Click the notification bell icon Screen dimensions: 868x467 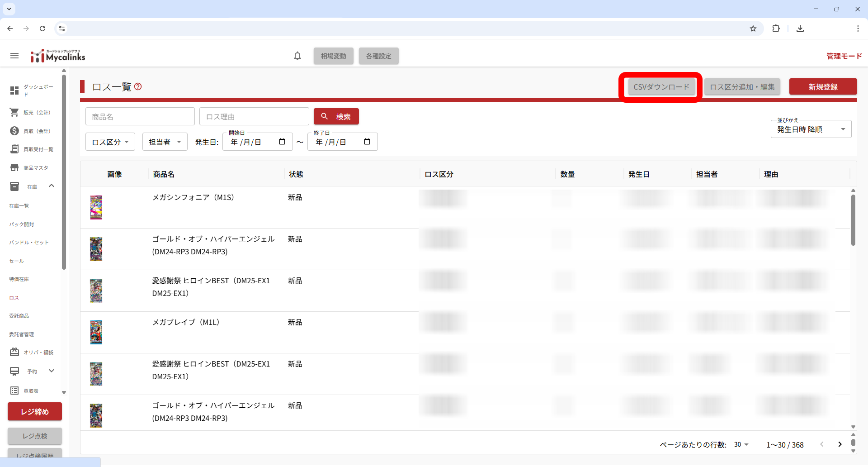point(297,56)
